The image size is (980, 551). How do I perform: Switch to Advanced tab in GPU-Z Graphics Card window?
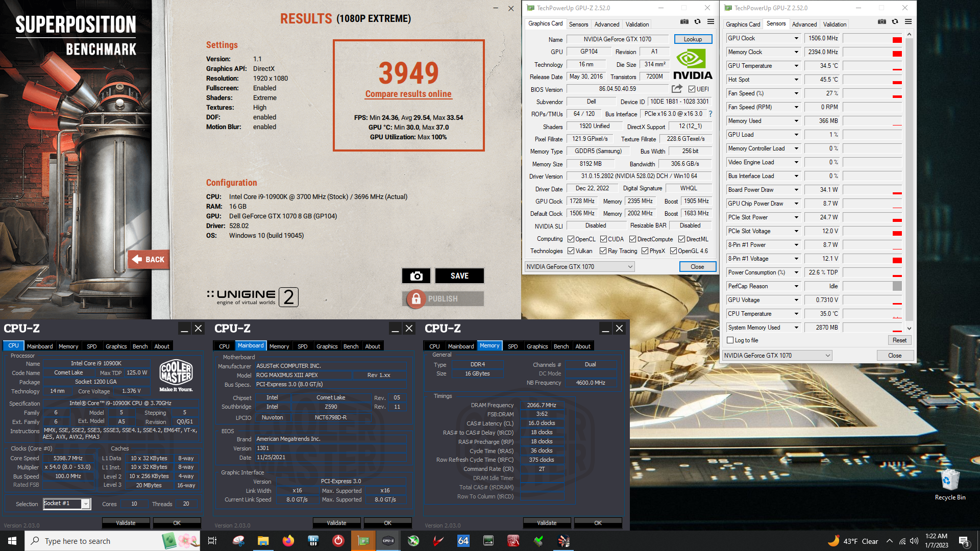tap(606, 24)
